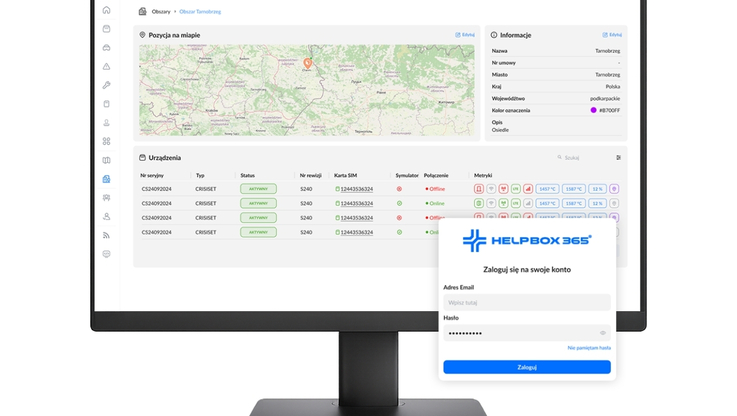Click the Nie pamiętam hasła link
The width and height of the screenshot is (737, 416).
(589, 348)
